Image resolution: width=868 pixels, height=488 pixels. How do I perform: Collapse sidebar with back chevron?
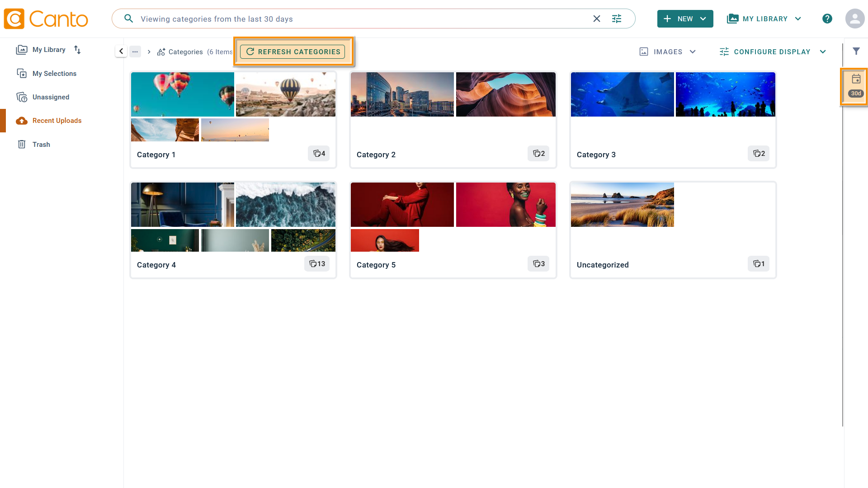click(121, 52)
